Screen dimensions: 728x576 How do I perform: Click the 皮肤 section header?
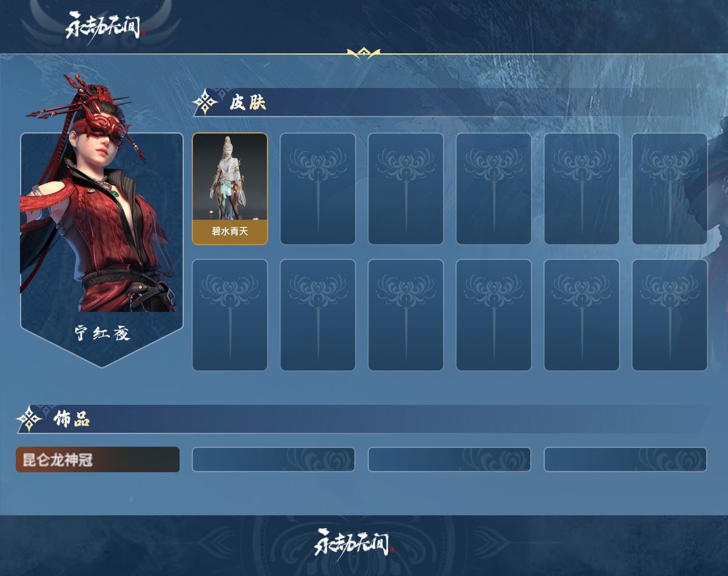click(248, 103)
